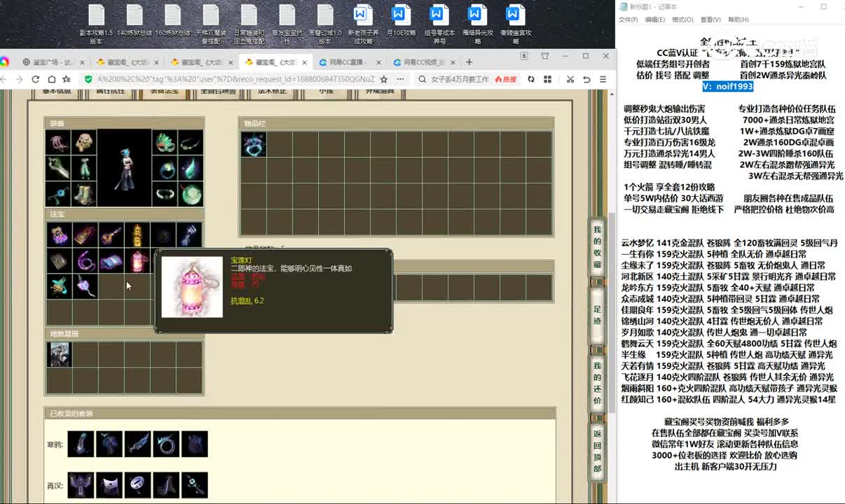845x504 pixels.
Task: Select the green blade weapon slot
Action: pos(58,168)
